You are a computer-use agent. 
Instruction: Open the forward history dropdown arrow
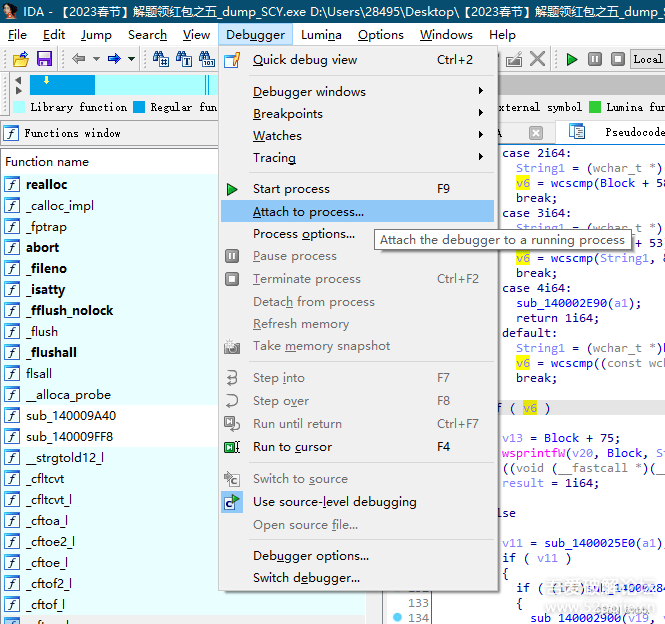pos(131,59)
